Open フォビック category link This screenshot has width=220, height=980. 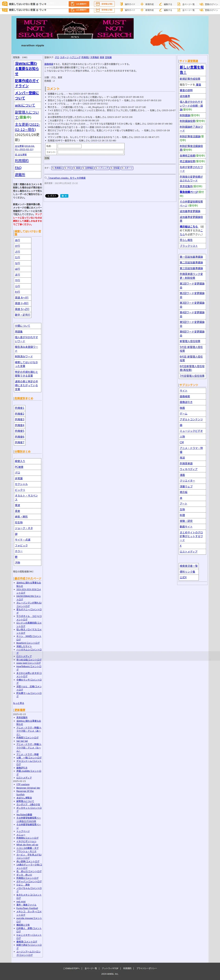coord(21,546)
